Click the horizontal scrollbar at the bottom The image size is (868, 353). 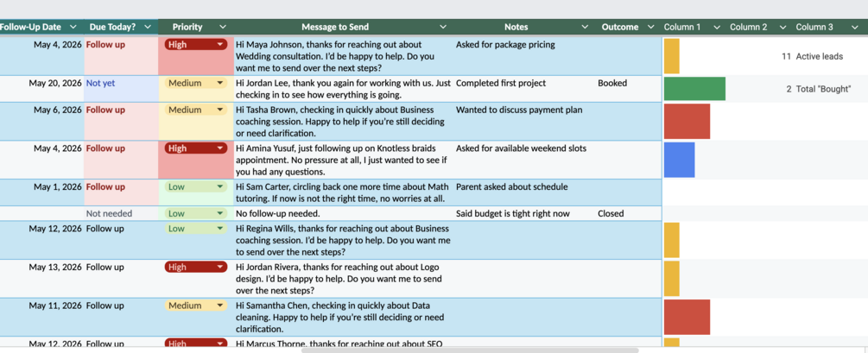(470, 350)
